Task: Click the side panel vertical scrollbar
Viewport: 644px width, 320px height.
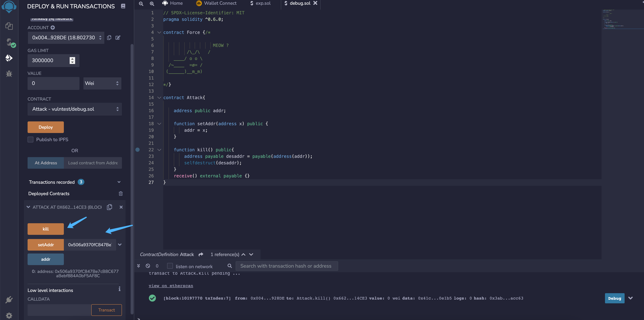Action: point(132,179)
